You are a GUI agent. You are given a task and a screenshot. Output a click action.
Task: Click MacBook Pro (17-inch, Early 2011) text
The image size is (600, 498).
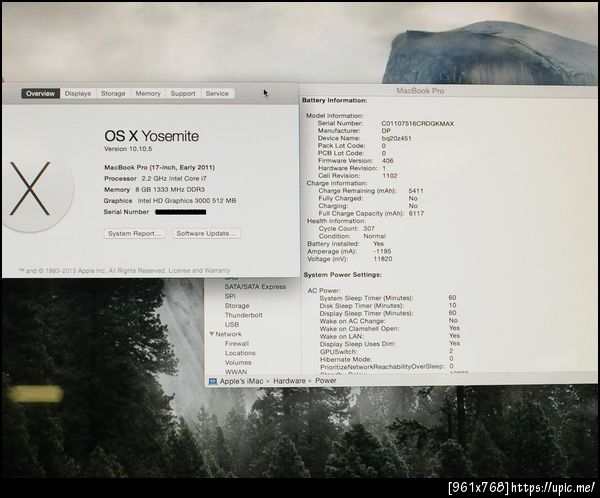(160, 167)
